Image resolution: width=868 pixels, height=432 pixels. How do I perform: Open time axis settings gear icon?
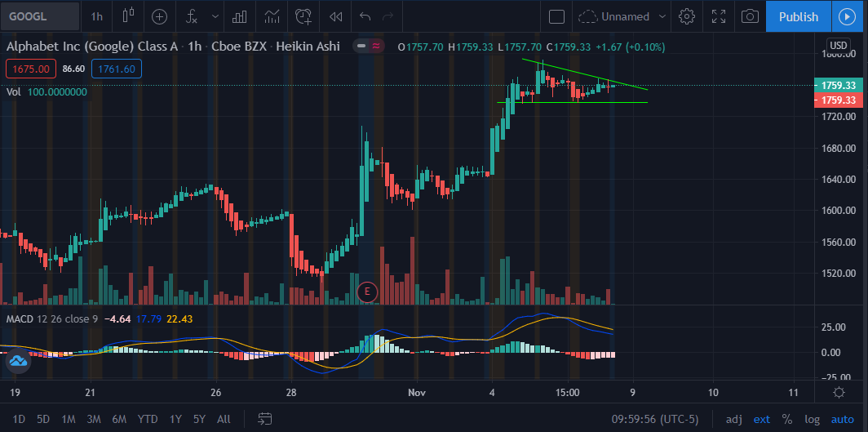[x=839, y=393]
